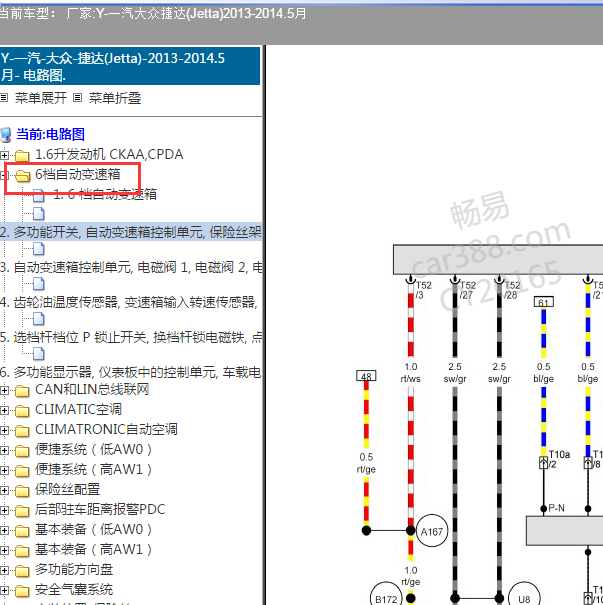The image size is (603, 605).
Task: Select the 多功能方向盘 label
Action: (74, 570)
